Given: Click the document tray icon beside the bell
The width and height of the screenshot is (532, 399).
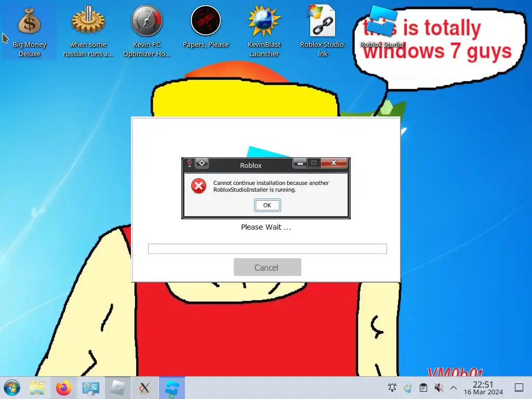Looking at the screenshot, I should point(407,388).
